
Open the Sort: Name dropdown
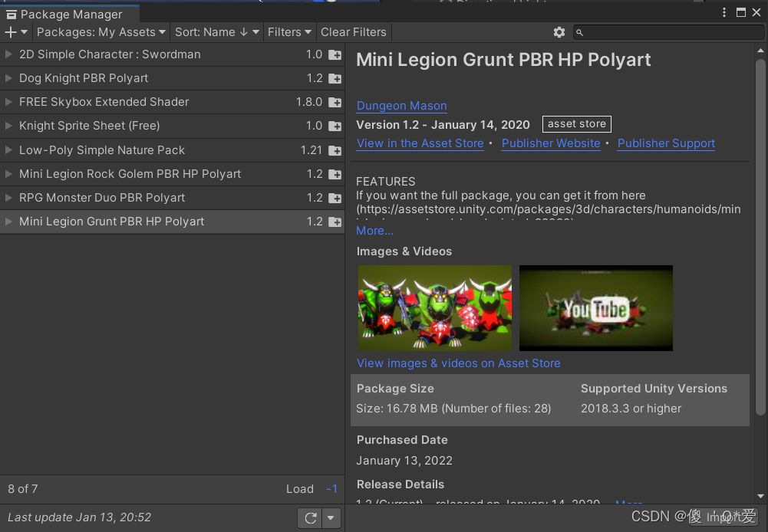click(x=216, y=32)
